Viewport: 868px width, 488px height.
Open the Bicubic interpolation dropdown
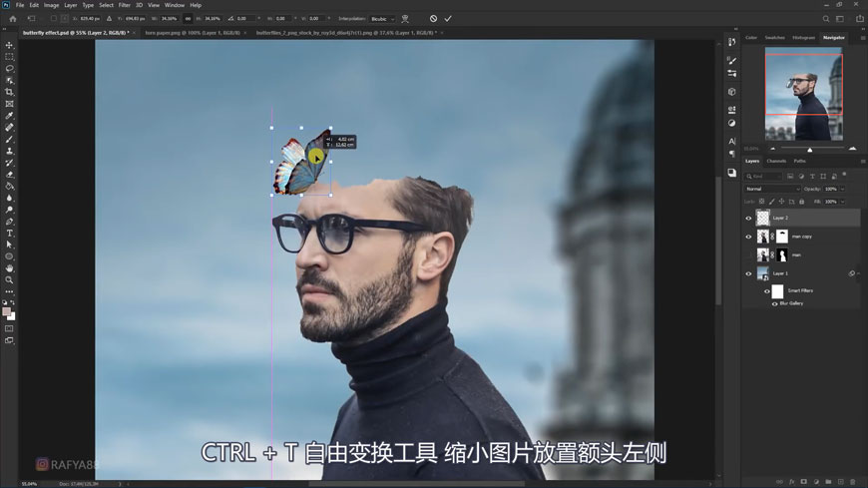[382, 18]
